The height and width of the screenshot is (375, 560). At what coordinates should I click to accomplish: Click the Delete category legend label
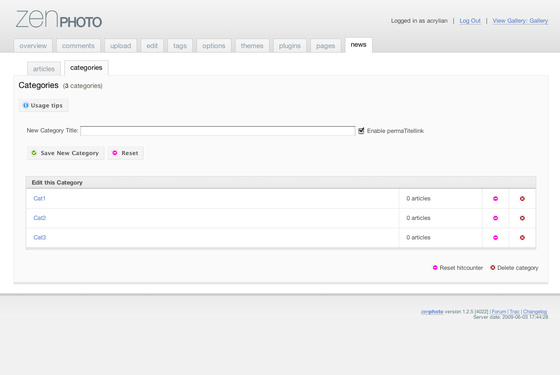click(x=518, y=268)
